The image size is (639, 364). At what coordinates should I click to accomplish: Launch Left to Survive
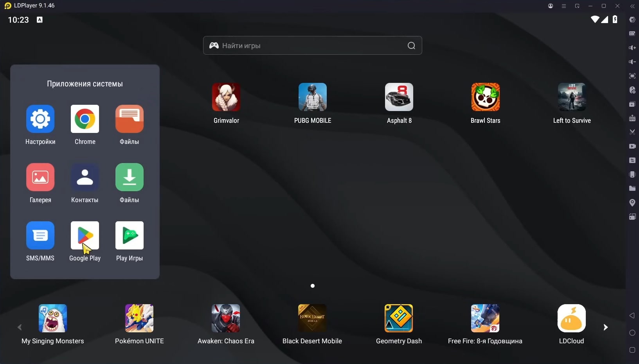[x=572, y=97]
